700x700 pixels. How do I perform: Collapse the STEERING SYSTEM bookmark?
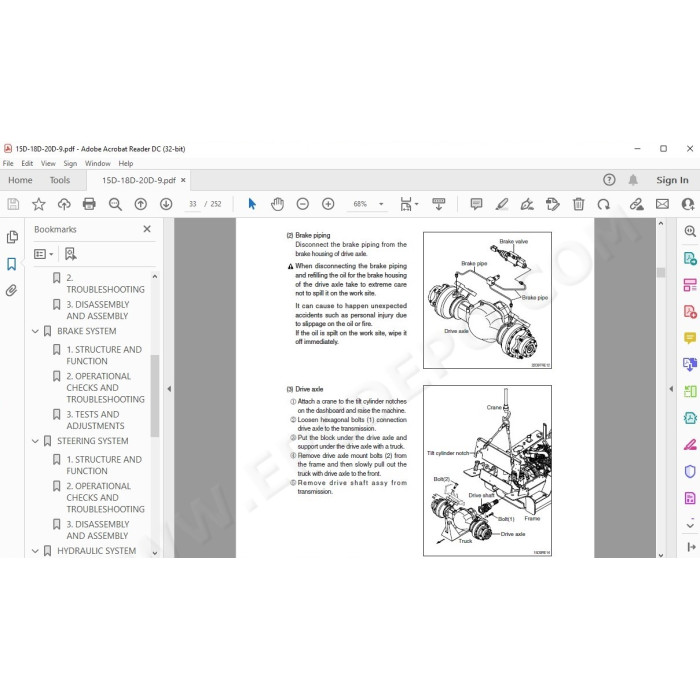pyautogui.click(x=35, y=441)
